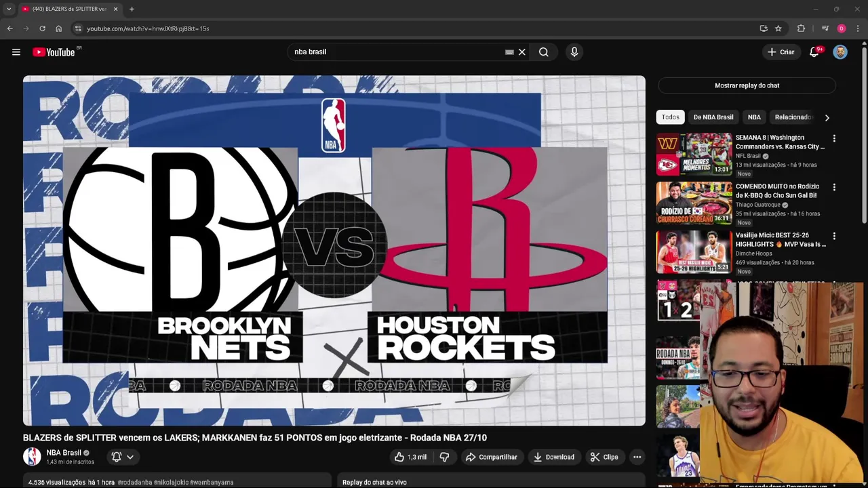Click the #nikolajokic hashtag
The image size is (868, 488).
(171, 483)
